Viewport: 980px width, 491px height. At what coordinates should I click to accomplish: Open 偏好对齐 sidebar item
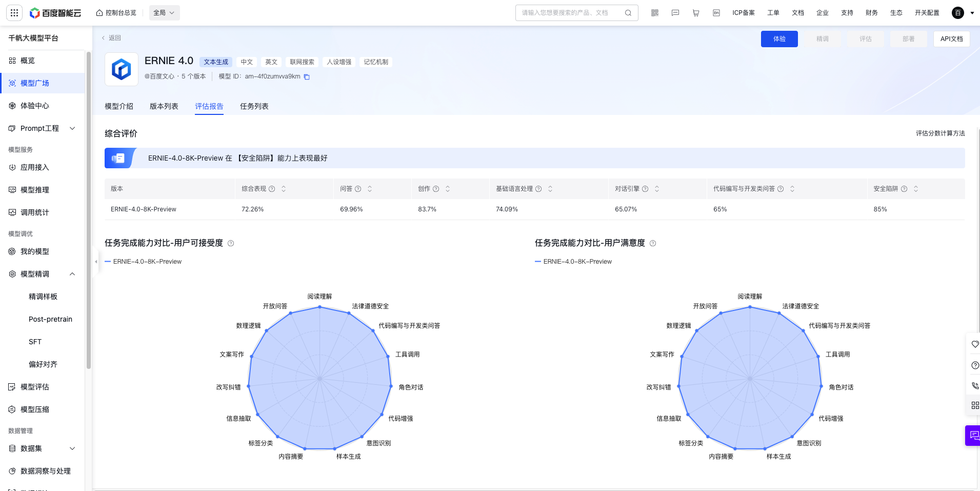coord(43,364)
